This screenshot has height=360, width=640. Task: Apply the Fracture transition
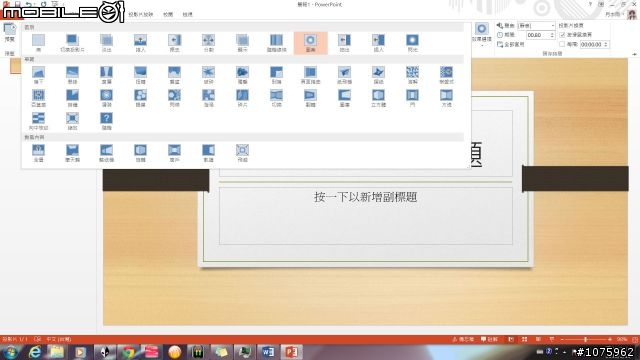[209, 75]
